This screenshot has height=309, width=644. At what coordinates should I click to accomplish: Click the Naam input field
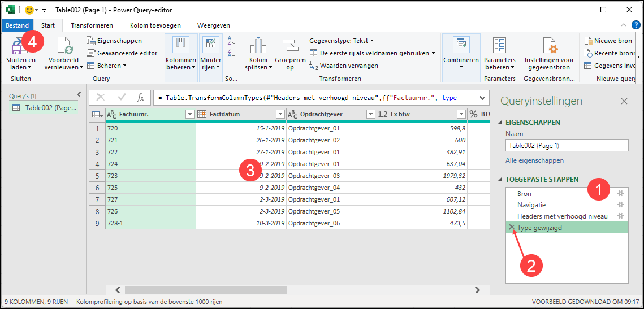[x=567, y=145]
